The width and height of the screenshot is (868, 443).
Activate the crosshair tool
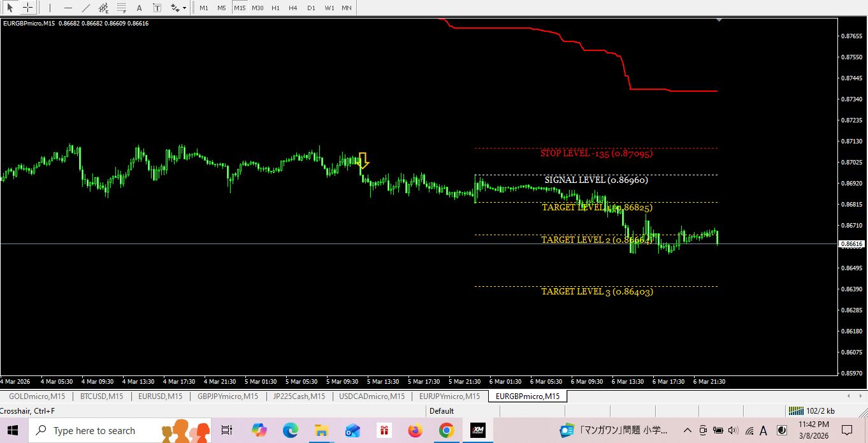(28, 8)
